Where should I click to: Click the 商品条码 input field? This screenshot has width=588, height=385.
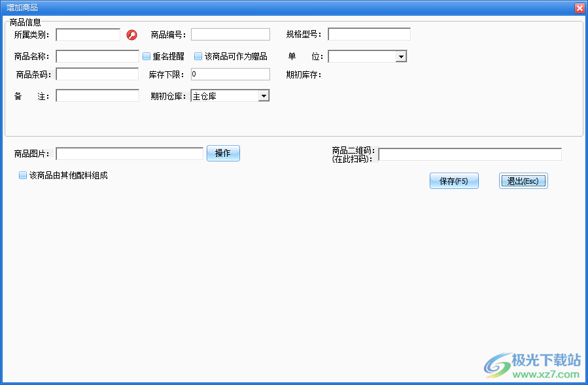point(97,74)
